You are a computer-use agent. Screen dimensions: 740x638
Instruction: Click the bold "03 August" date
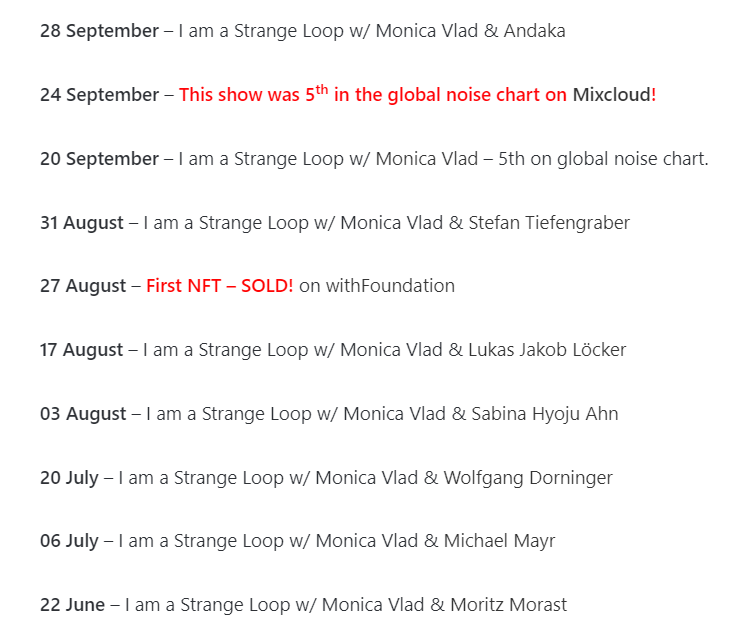pos(83,414)
